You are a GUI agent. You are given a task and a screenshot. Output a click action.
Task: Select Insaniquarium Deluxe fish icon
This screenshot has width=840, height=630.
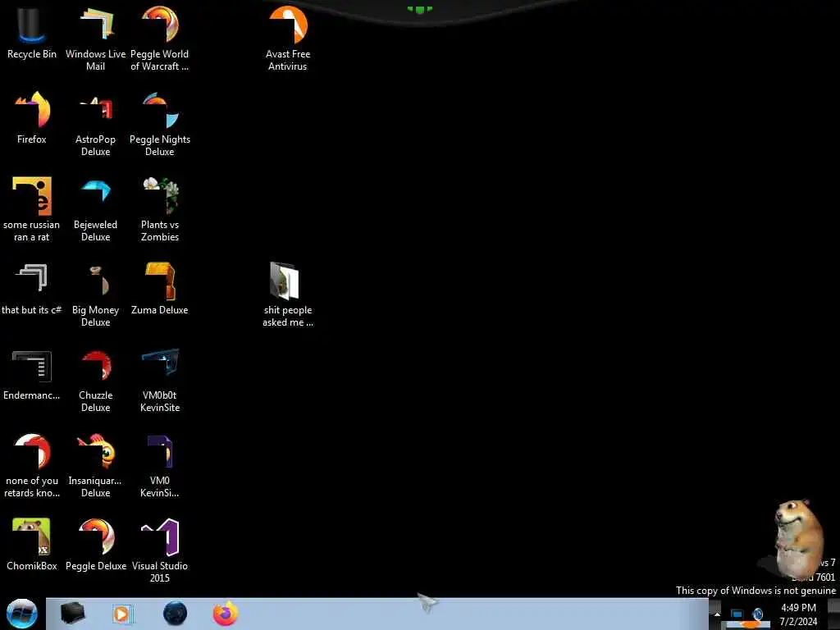pyautogui.click(x=95, y=465)
